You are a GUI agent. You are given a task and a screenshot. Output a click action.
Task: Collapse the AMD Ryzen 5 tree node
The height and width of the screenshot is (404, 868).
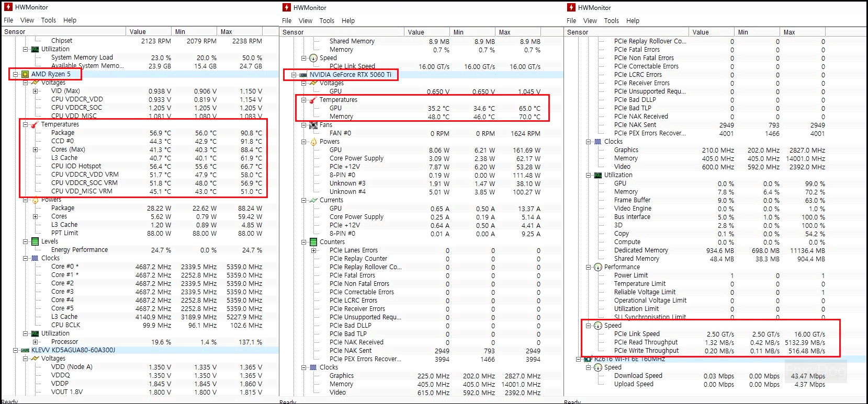15,74
